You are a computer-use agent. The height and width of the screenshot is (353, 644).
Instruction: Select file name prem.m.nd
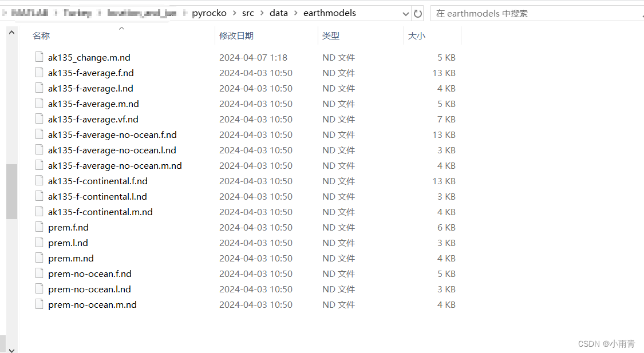click(70, 258)
